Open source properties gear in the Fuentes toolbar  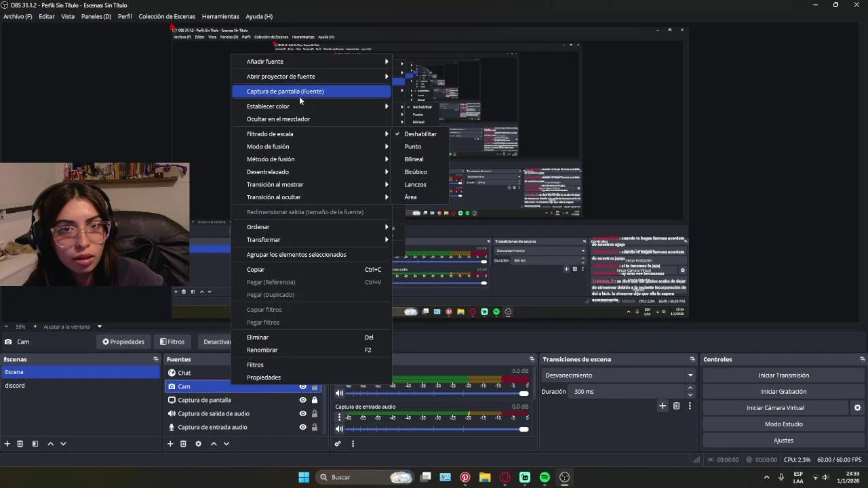coord(198,444)
